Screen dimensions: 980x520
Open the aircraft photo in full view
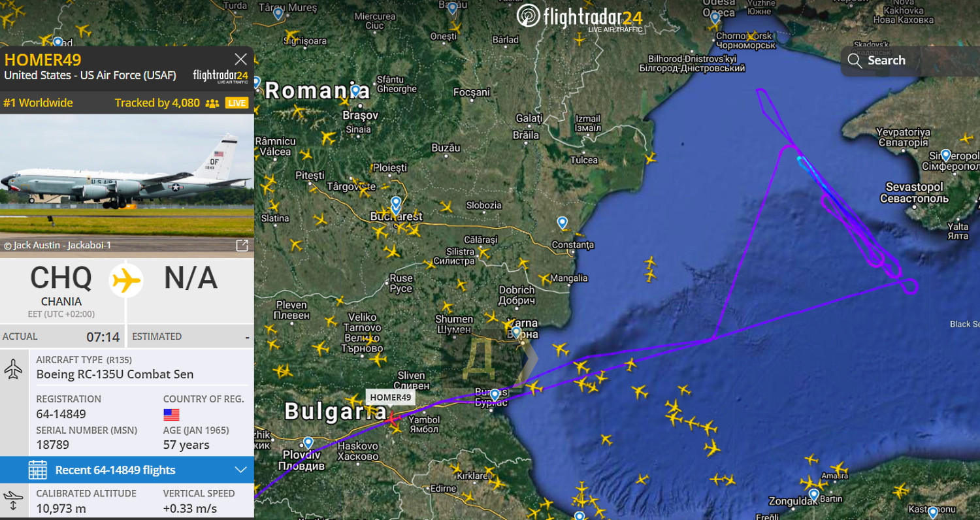pyautogui.click(x=242, y=246)
